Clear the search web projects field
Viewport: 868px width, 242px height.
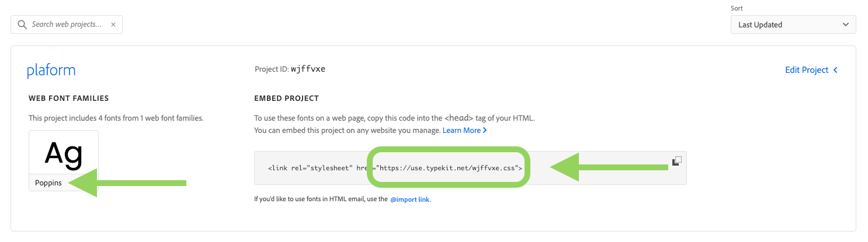pyautogui.click(x=113, y=24)
